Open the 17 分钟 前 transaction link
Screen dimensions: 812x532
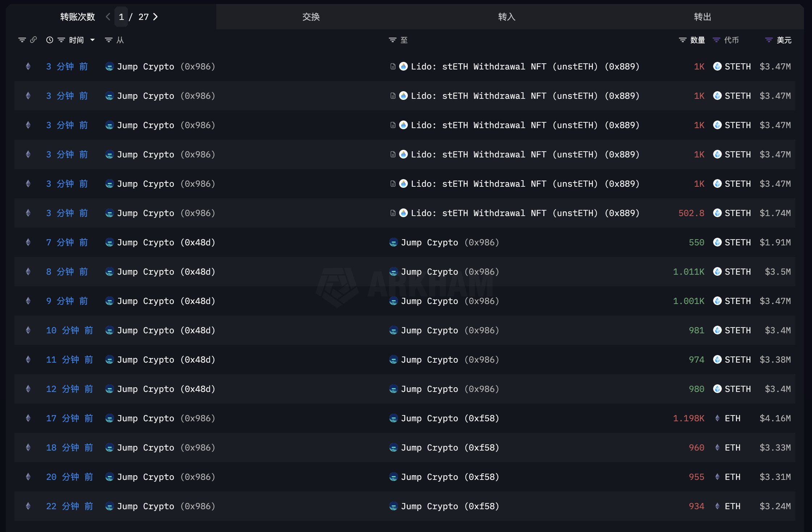pyautogui.click(x=70, y=418)
